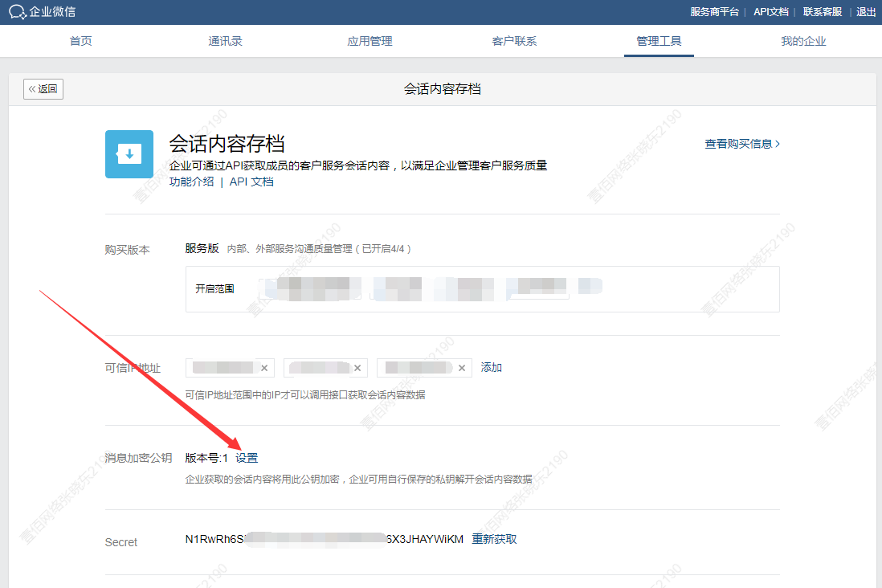
Task: Click the 企业微信 logo icon
Action: click(18, 12)
